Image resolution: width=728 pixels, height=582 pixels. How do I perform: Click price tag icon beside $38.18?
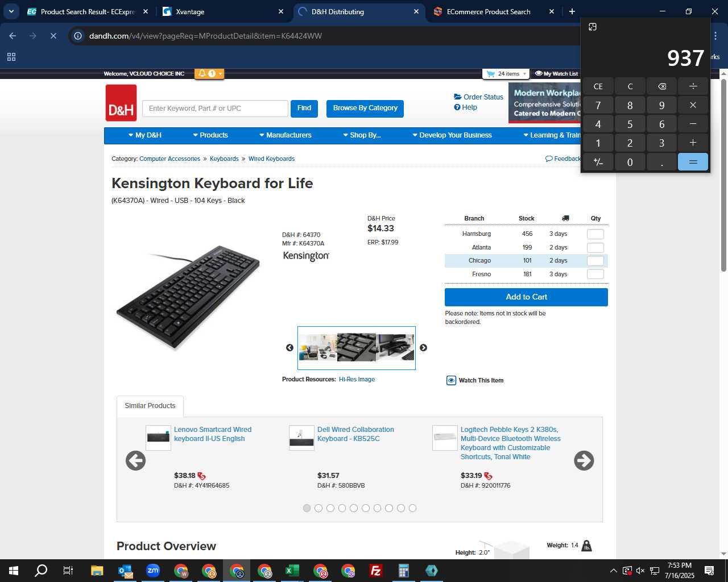click(201, 476)
